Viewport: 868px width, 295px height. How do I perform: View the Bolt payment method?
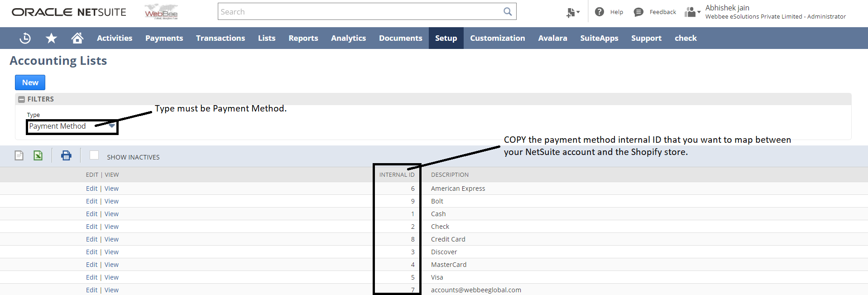tap(111, 201)
